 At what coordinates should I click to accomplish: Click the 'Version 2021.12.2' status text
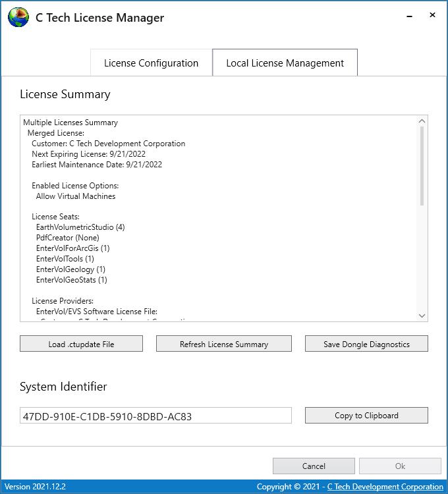pyautogui.click(x=36, y=487)
